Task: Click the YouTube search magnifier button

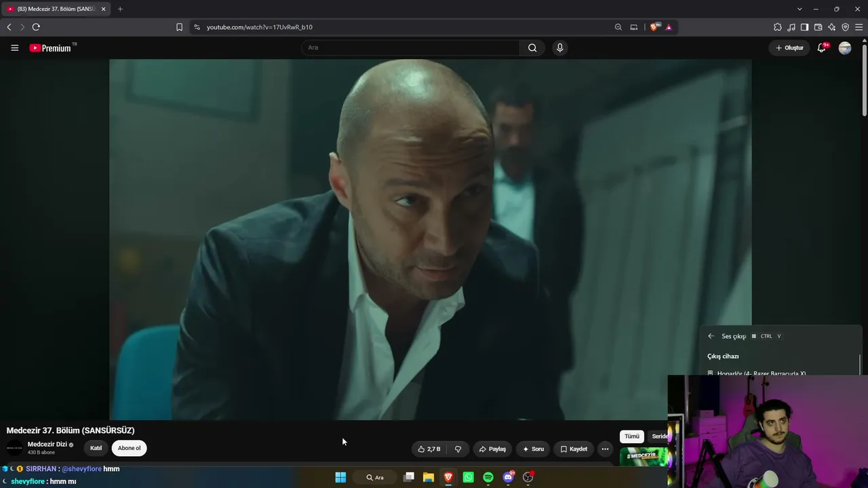Action: point(532,47)
